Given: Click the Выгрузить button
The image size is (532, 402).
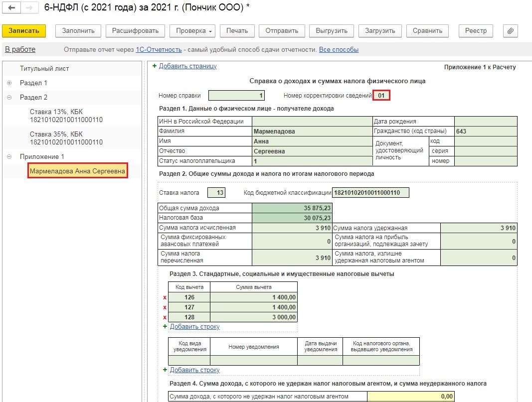Looking at the screenshot, I should 332,31.
